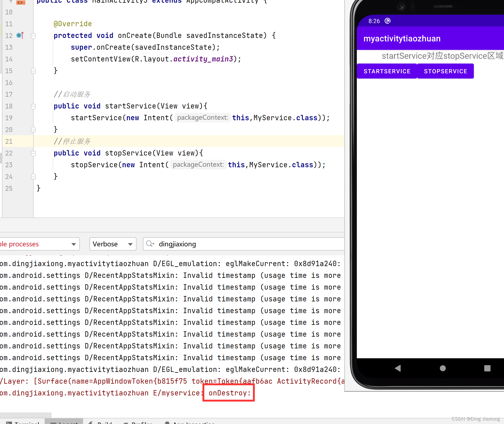This screenshot has height=424, width=504.
Task: Tap the STOPSERVICE button in the emulator
Action: click(446, 71)
